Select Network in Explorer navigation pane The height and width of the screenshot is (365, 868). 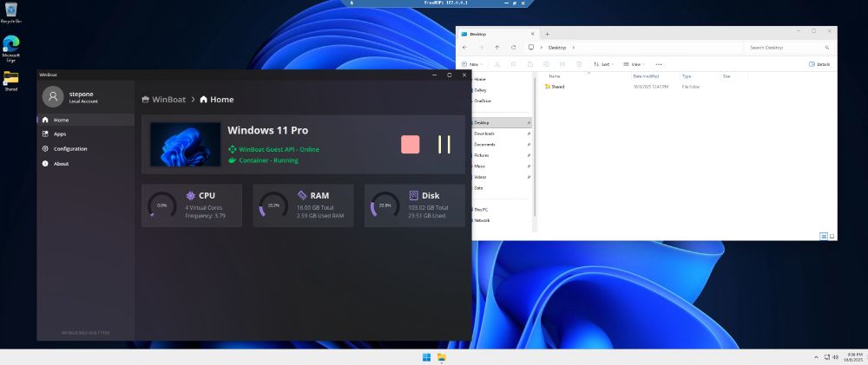[x=481, y=220]
